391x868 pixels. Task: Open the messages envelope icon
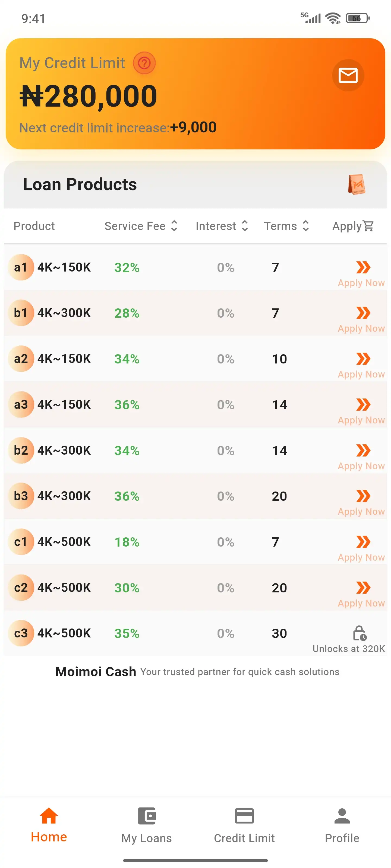pos(348,75)
